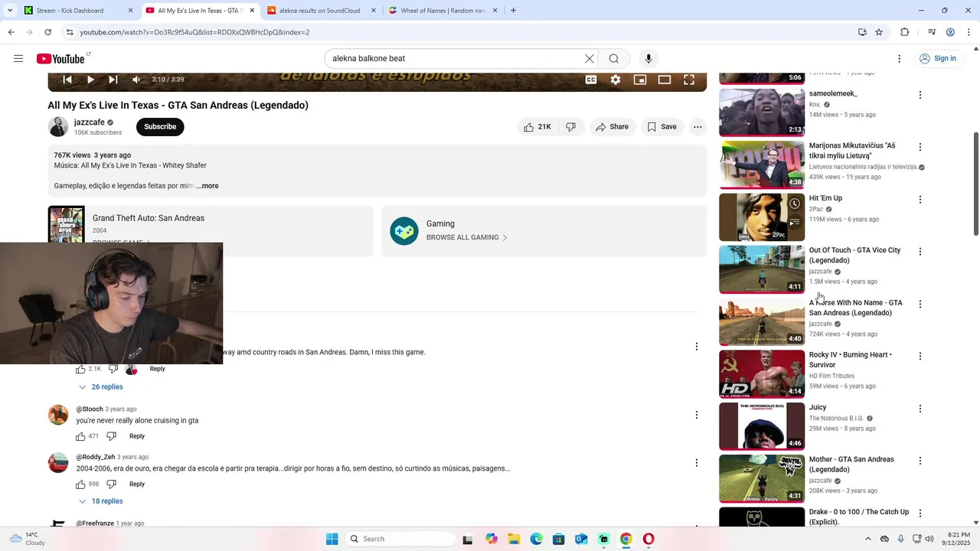The height and width of the screenshot is (551, 980).
Task: Share this video
Action: (612, 127)
